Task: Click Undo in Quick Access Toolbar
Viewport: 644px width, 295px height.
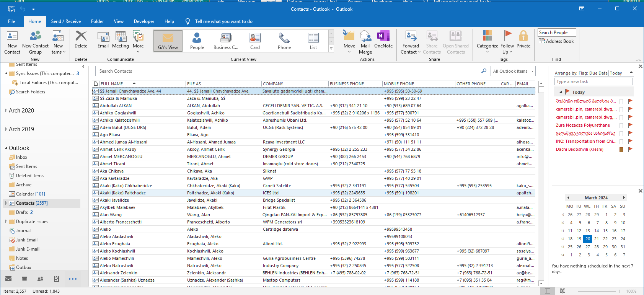Action: (22, 9)
